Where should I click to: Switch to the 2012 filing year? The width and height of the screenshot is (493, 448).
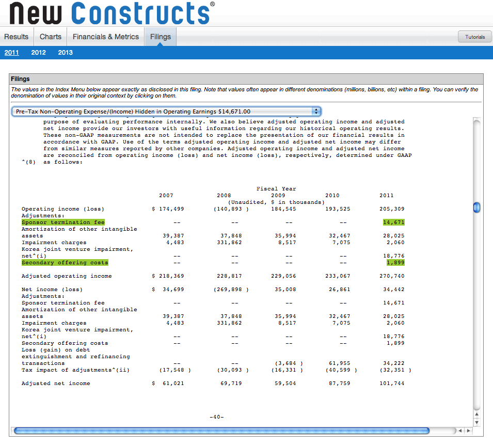pos(38,53)
